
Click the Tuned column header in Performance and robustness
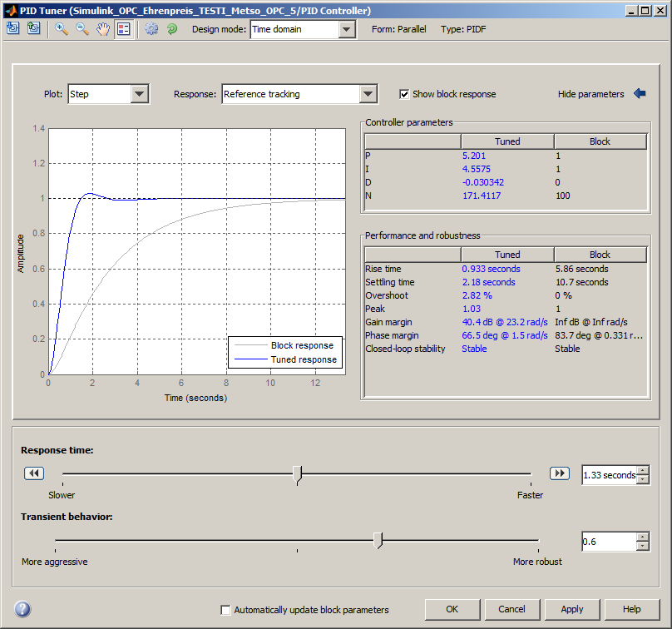507,255
